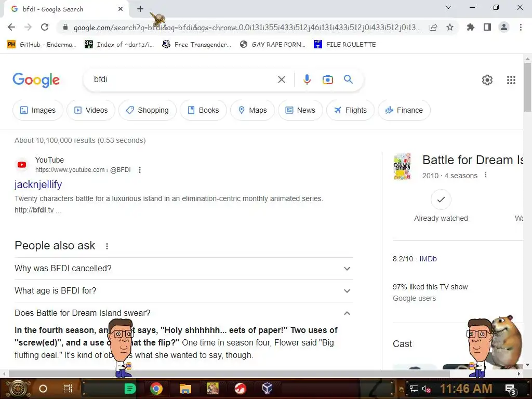Open network tray icon

tap(414, 389)
